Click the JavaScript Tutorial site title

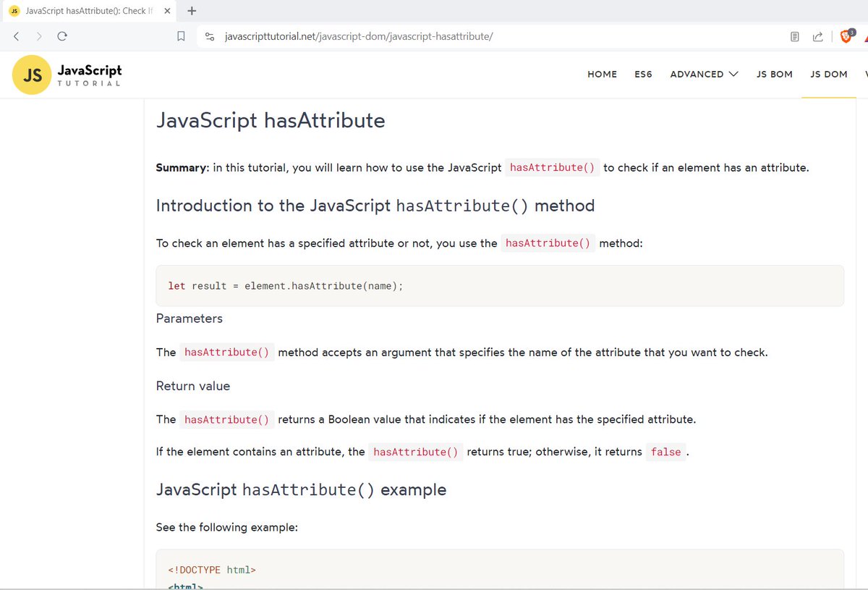coord(89,75)
